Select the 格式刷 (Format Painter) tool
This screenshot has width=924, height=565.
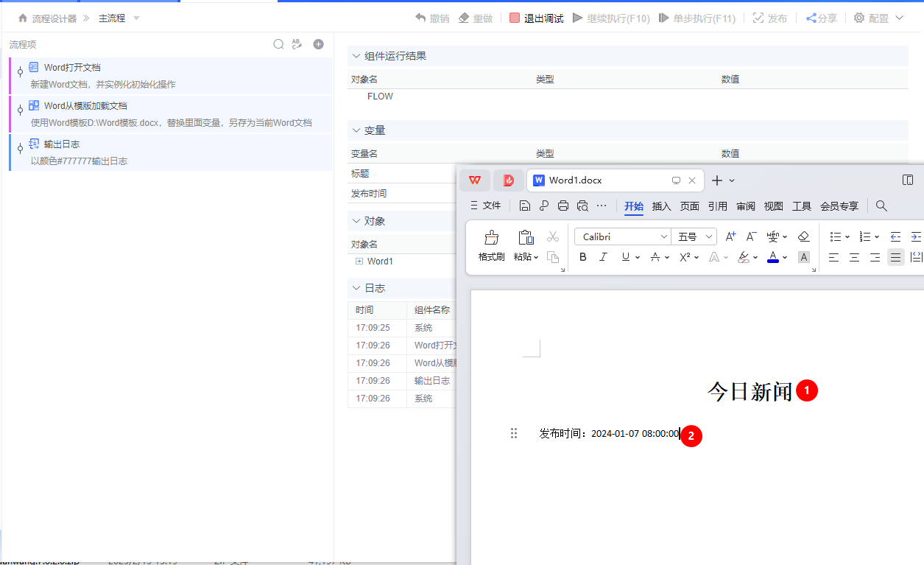(x=491, y=245)
